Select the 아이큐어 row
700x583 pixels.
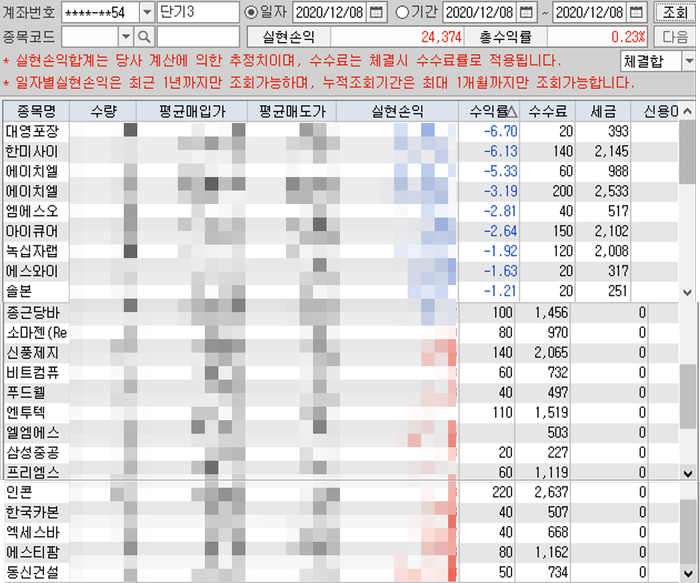click(341, 231)
